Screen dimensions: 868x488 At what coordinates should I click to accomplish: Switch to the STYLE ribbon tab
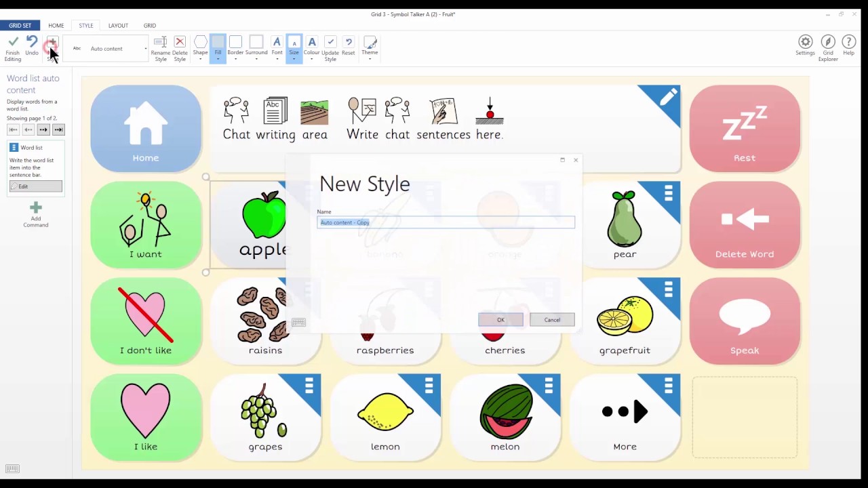coord(86,26)
